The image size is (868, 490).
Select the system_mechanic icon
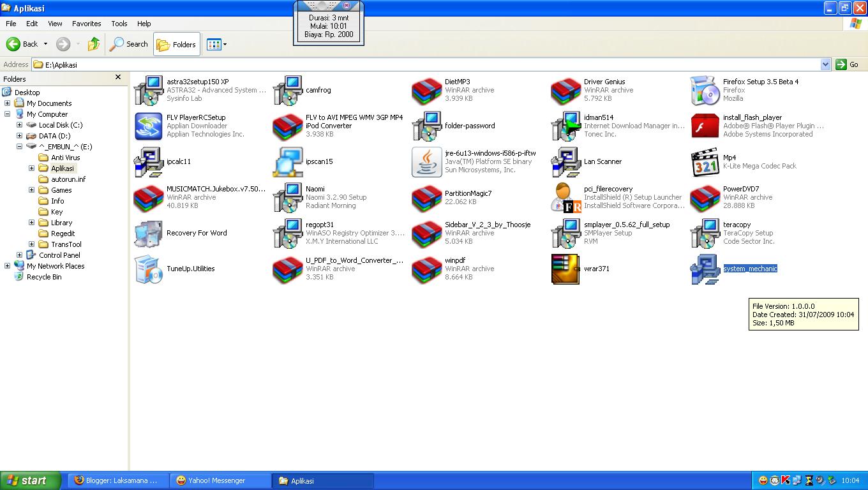pyautogui.click(x=705, y=269)
